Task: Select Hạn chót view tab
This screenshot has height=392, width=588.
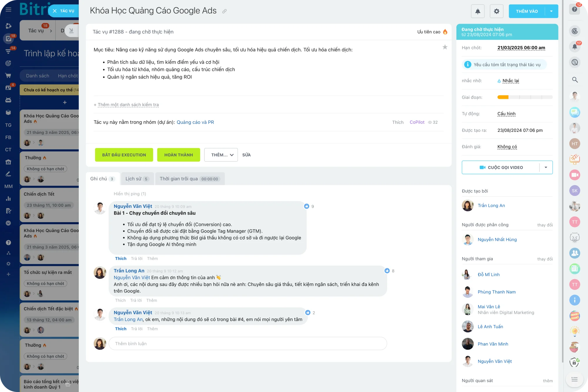Action: [x=68, y=76]
